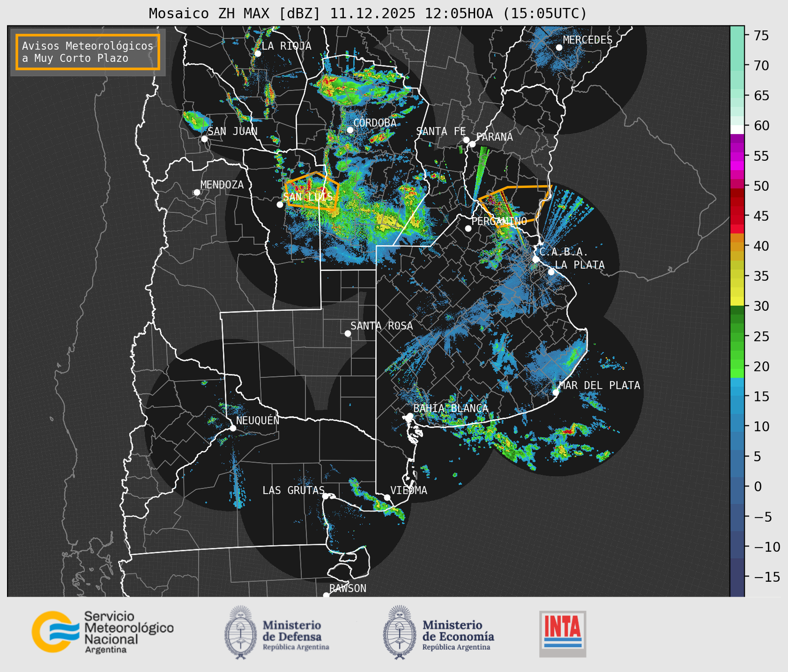788x672 pixels.
Task: Click the CORDOBA city label
Action: point(375,123)
